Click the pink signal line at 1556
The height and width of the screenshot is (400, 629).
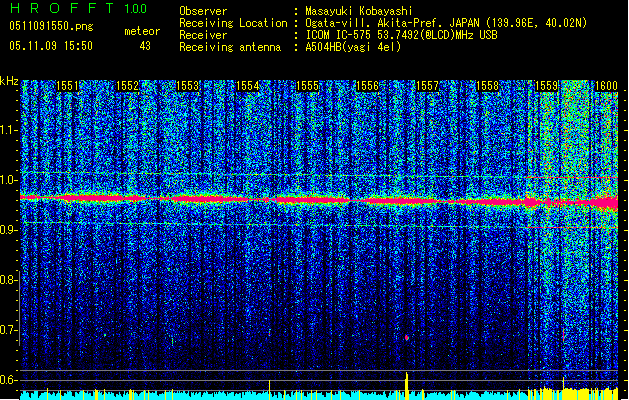pos(368,201)
